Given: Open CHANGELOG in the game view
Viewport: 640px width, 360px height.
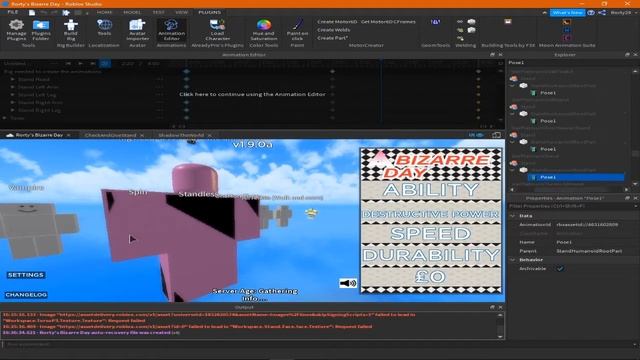Looking at the screenshot, I should pos(26,295).
